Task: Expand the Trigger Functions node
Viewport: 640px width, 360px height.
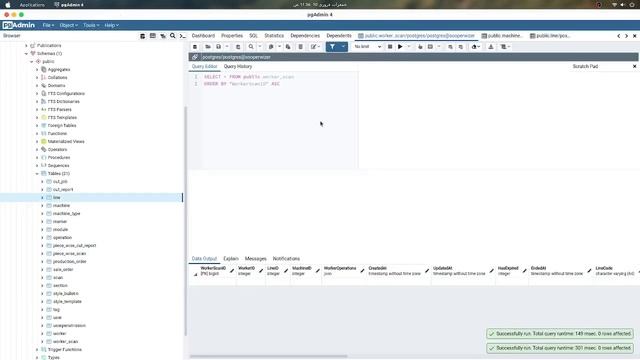Action: coord(37,350)
